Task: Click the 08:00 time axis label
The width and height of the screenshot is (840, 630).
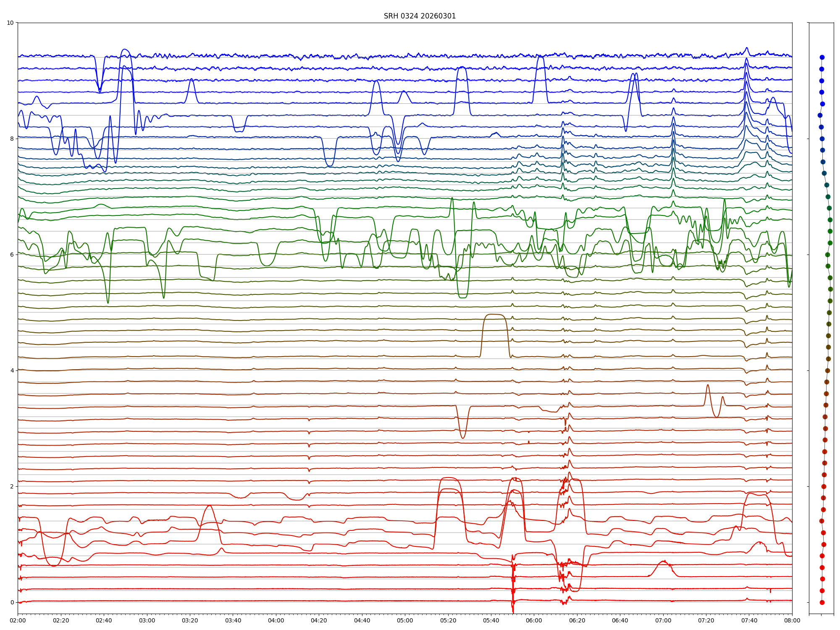Action: (792, 620)
